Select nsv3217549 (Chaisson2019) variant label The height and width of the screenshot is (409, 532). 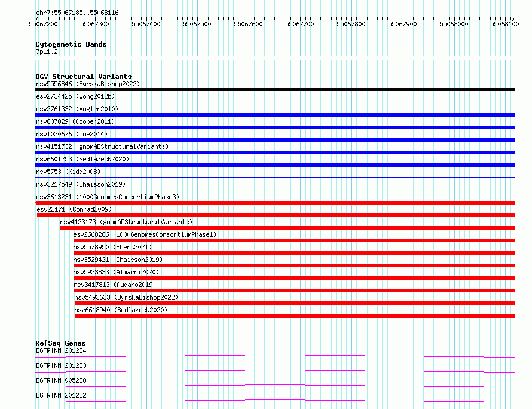pyautogui.click(x=81, y=184)
